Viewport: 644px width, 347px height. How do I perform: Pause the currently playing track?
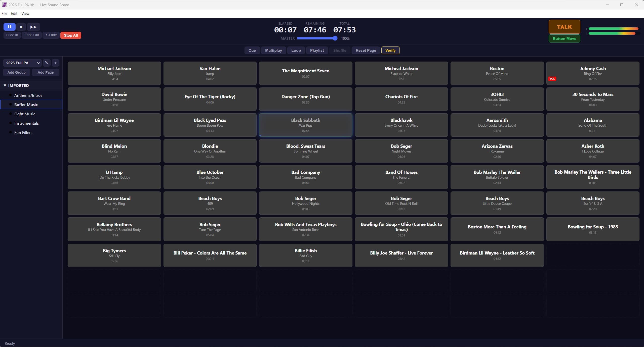coord(9,27)
